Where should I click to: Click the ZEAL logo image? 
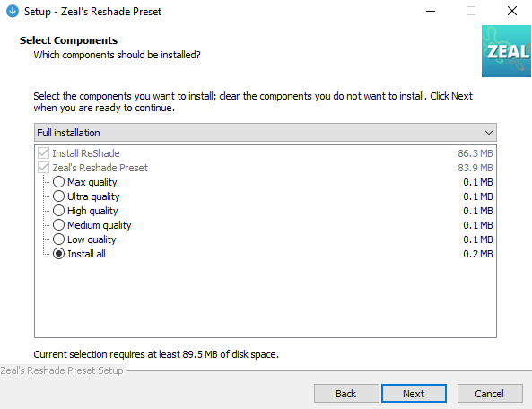506,51
